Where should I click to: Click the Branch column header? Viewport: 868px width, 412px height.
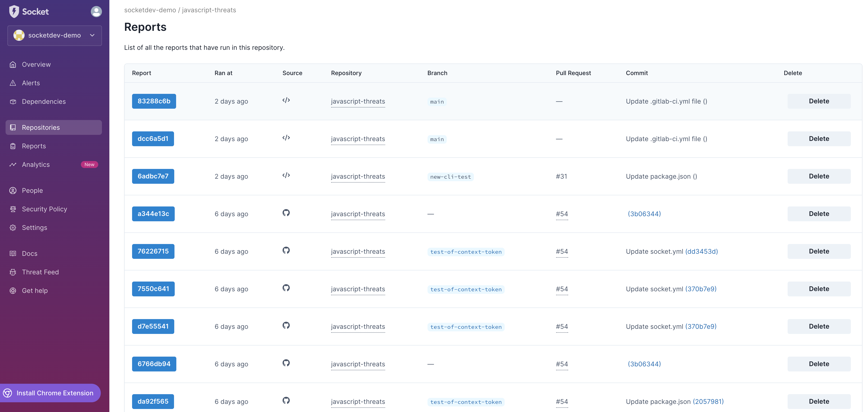tap(437, 73)
